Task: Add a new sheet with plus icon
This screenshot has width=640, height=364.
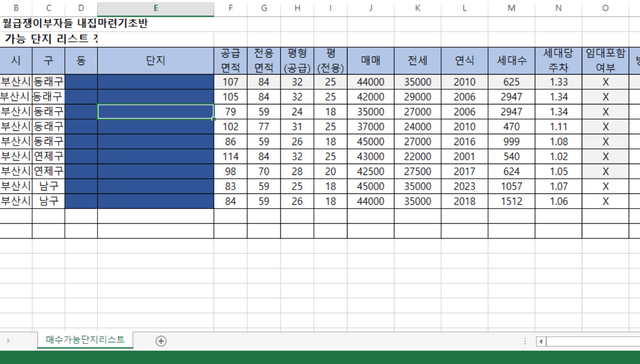Action: click(161, 341)
